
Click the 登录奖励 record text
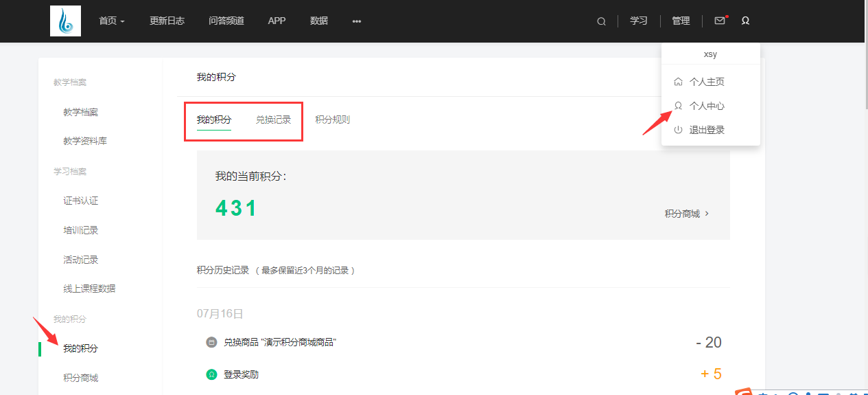tap(242, 374)
